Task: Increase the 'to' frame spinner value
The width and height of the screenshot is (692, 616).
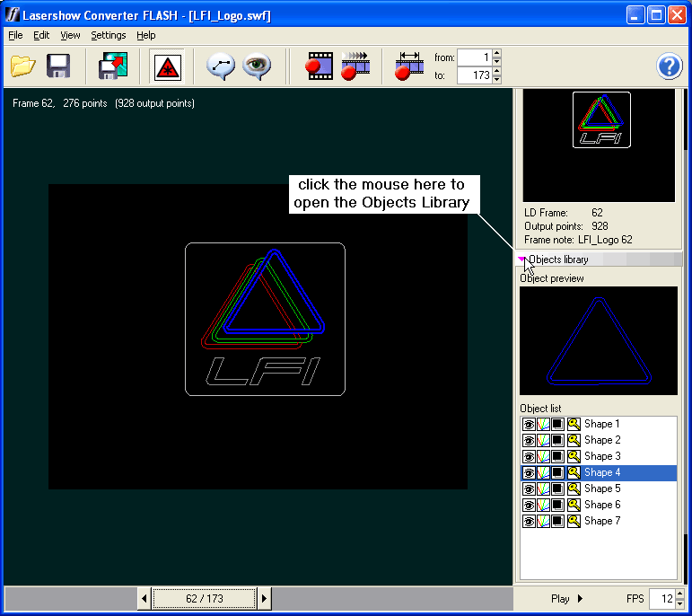Action: pos(497,71)
